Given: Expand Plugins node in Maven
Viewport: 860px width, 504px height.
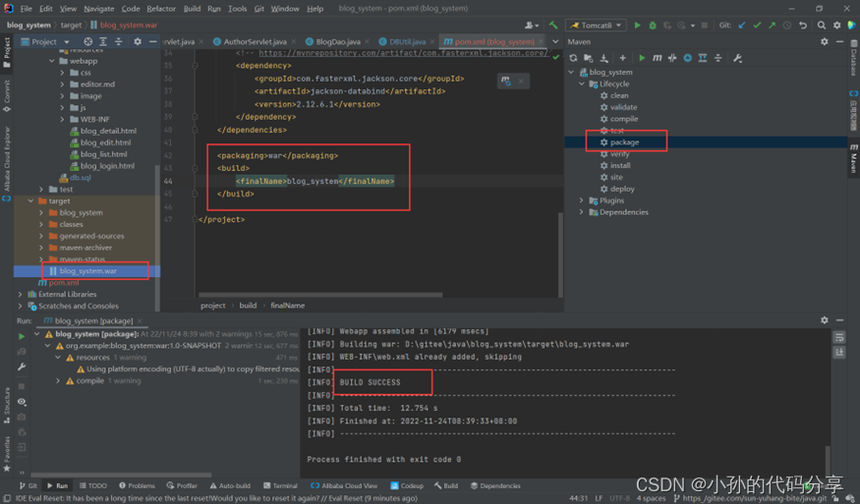Looking at the screenshot, I should 582,200.
